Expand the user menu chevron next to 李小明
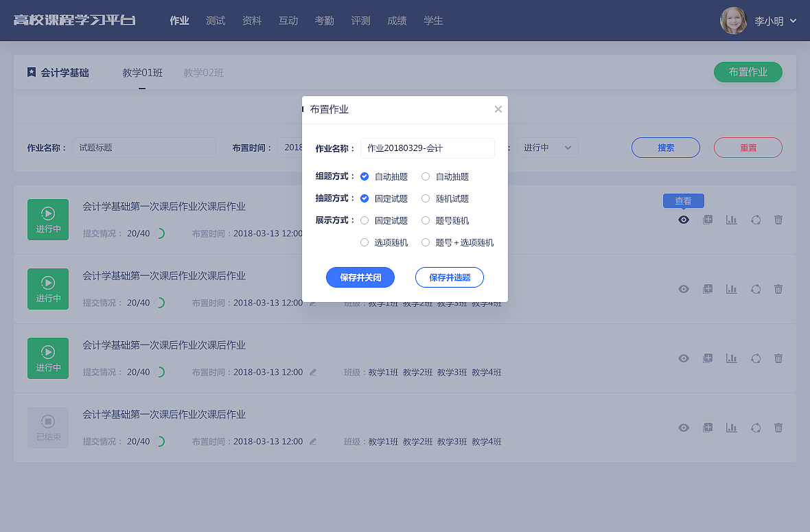Image resolution: width=810 pixels, height=532 pixels. click(x=794, y=21)
